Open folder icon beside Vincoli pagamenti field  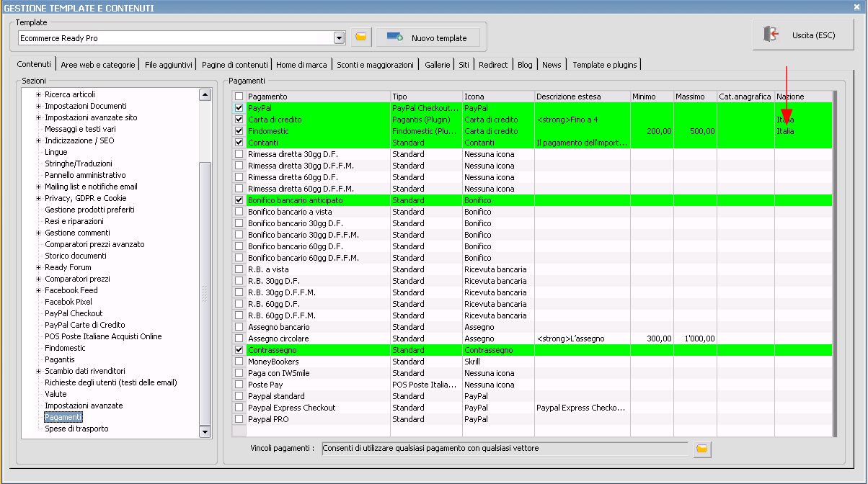[x=701, y=449]
